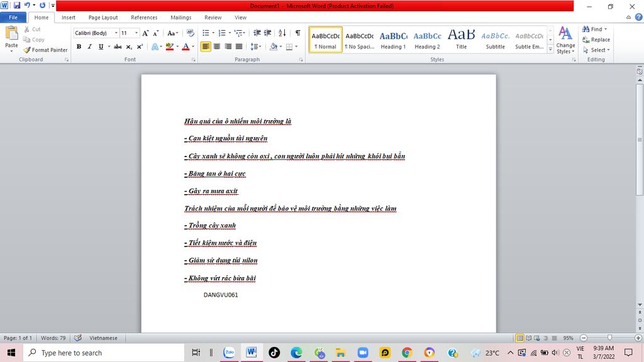Apply the Title style
The width and height of the screenshot is (644, 362).
coord(461,40)
